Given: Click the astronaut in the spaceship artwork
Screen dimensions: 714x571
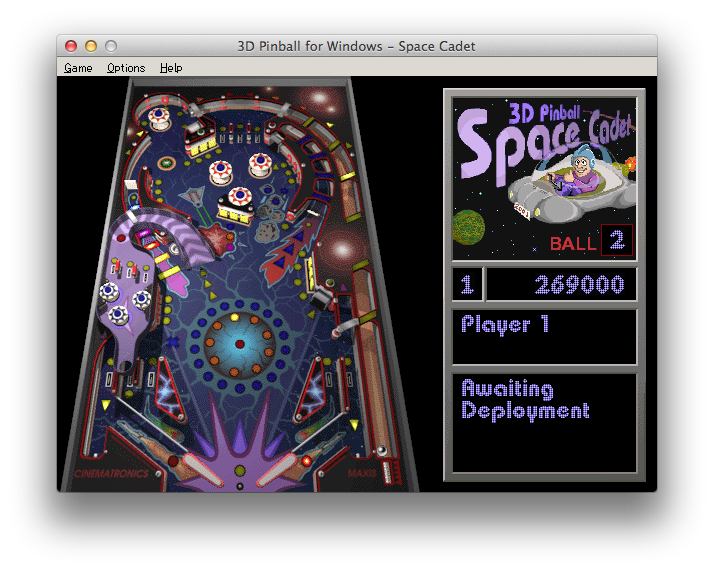Looking at the screenshot, I should 582,172.
